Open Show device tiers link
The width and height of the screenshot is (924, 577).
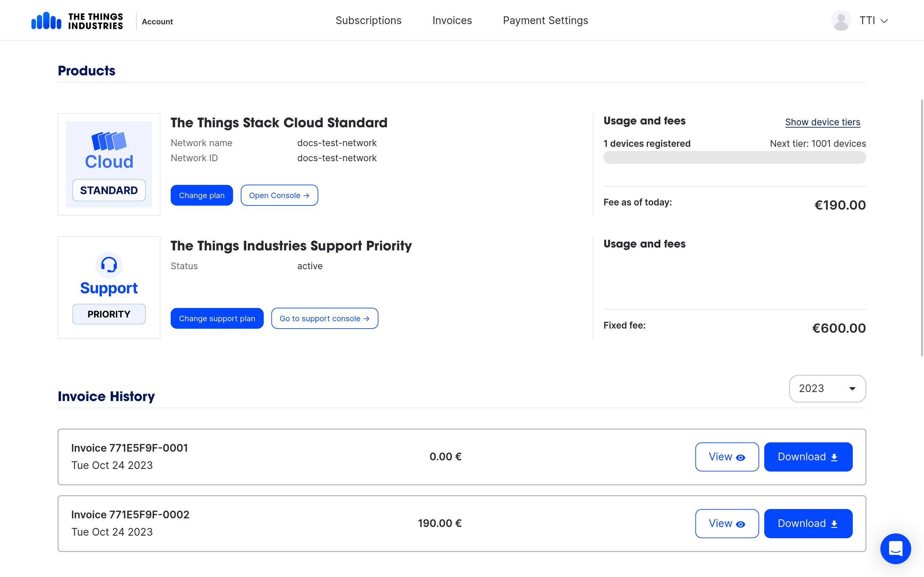pos(823,122)
